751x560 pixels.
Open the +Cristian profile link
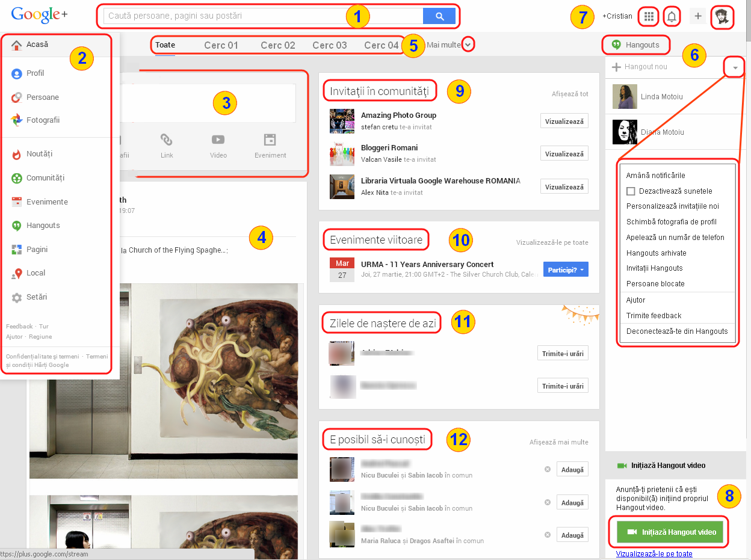click(x=617, y=16)
